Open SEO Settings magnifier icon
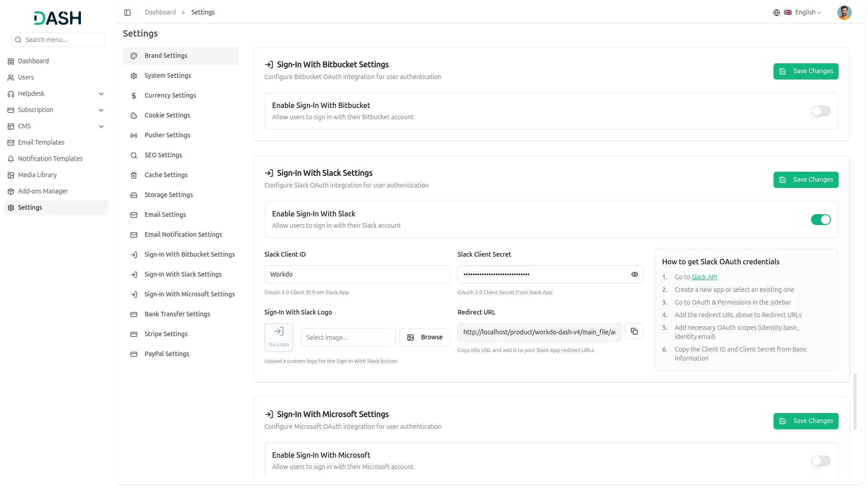The height and width of the screenshot is (488, 868). click(133, 155)
